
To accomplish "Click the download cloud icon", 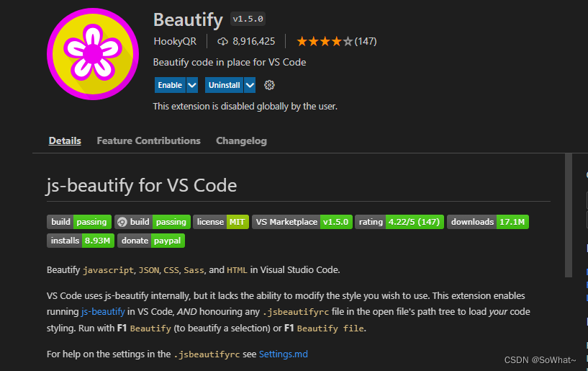I will (x=223, y=41).
